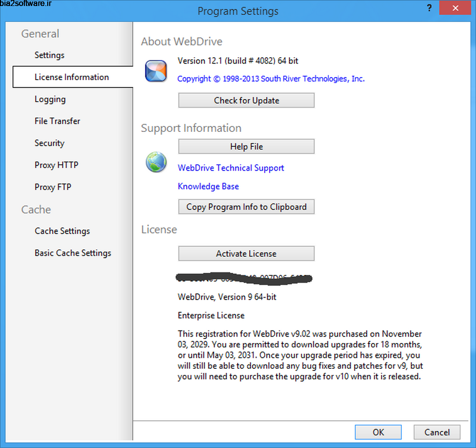Open Cache Settings
The image size is (476, 448).
[x=62, y=231]
